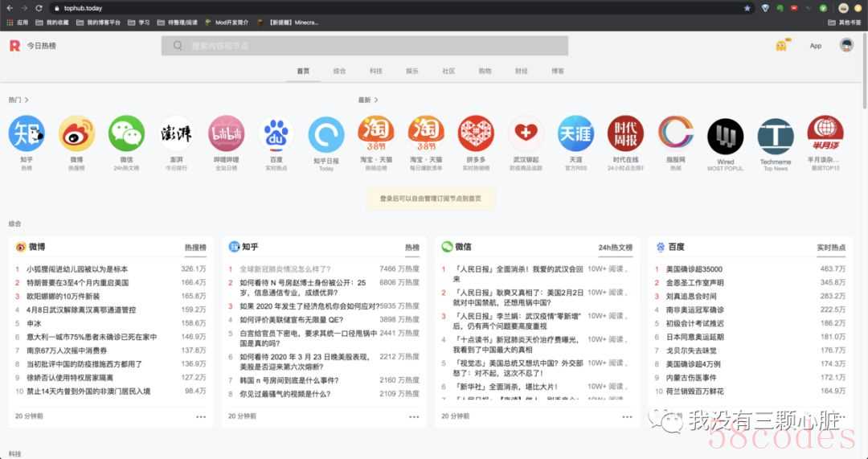Expand the 热门 section arrow
Screen dimensions: 868x459
coord(27,100)
